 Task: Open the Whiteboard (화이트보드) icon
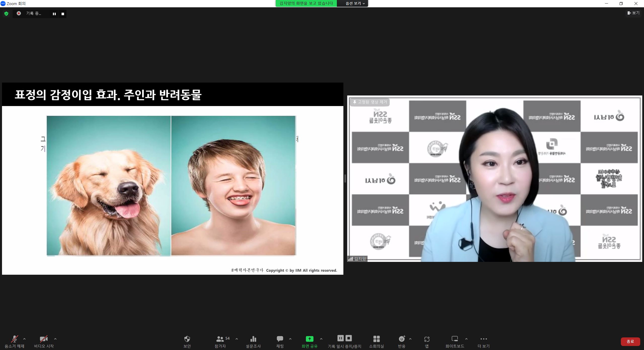[455, 339]
